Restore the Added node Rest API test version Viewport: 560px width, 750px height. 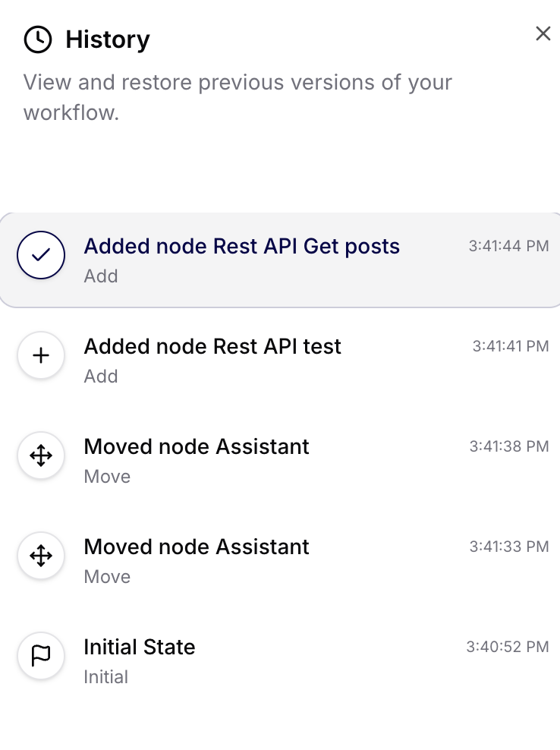click(213, 346)
